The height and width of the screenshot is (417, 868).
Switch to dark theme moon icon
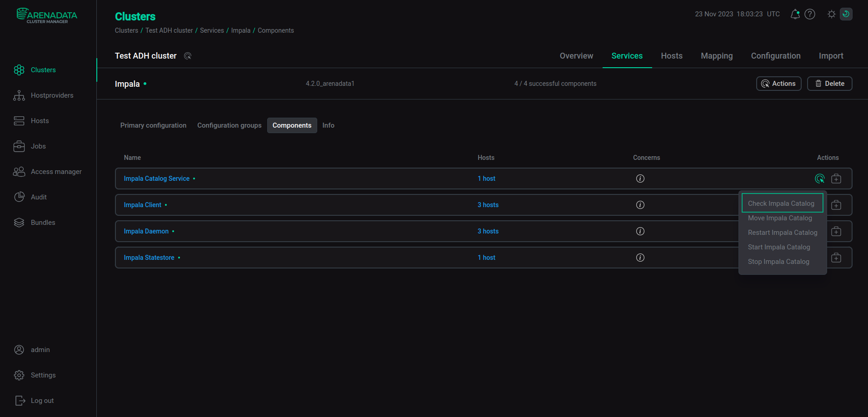[846, 14]
